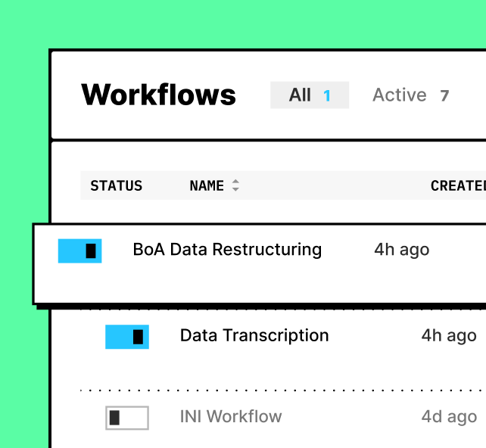This screenshot has width=486, height=448.
Task: Open BoA Data Restructuring workflow
Action: (227, 250)
